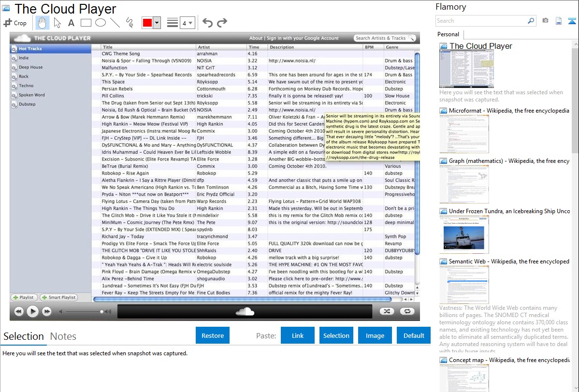This screenshot has height=392, width=579.
Task: Click the document page icon in Flamory header
Action: pos(559,21)
